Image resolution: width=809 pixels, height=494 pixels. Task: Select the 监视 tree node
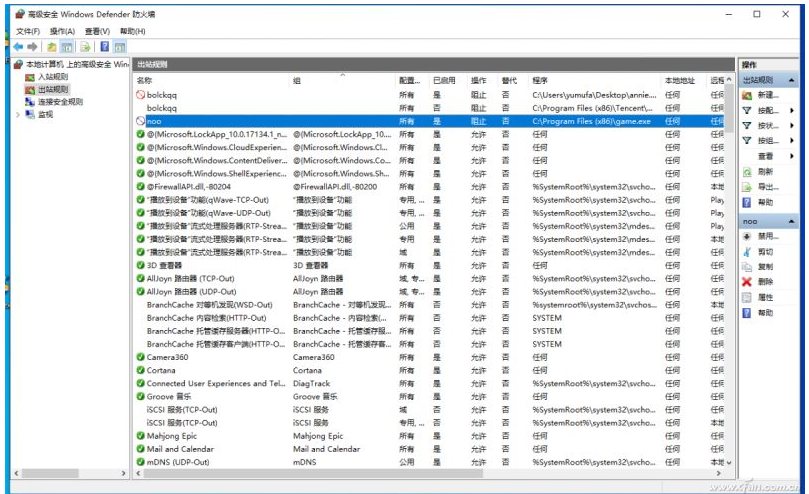pyautogui.click(x=45, y=114)
